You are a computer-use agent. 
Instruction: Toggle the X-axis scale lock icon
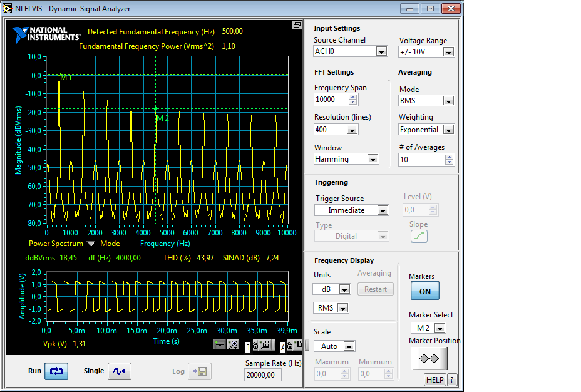click(255, 345)
